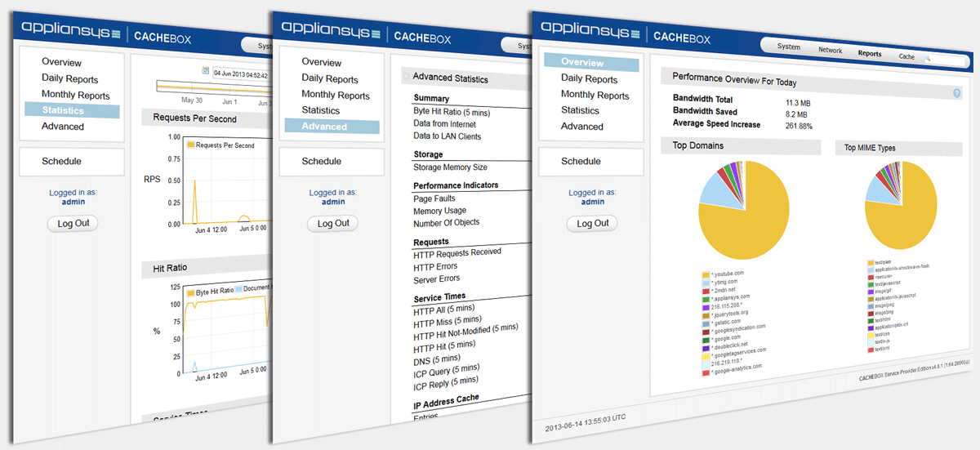Open Monthly Reports in the rightmost window
The width and height of the screenshot is (980, 450).
(x=595, y=96)
